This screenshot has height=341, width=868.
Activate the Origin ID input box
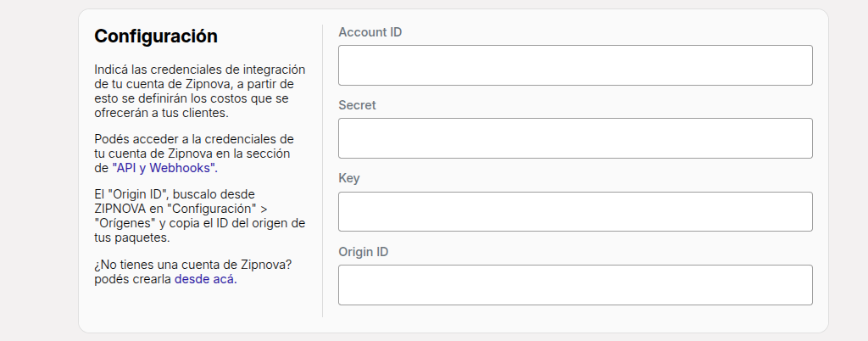click(x=576, y=285)
